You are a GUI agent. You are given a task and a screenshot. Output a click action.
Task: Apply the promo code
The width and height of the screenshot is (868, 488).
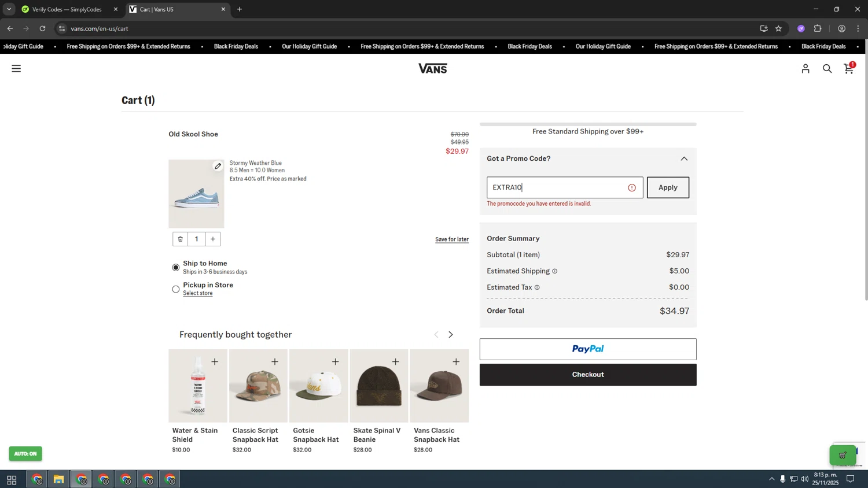pos(668,187)
